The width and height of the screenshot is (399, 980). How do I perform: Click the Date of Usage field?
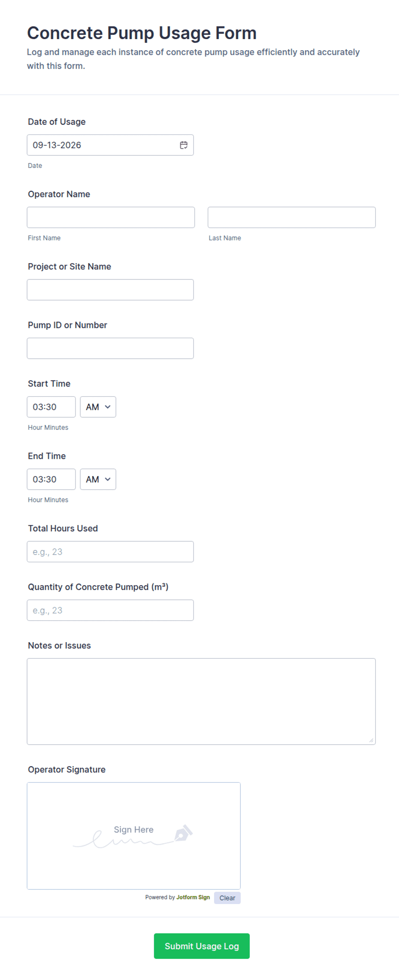(110, 145)
